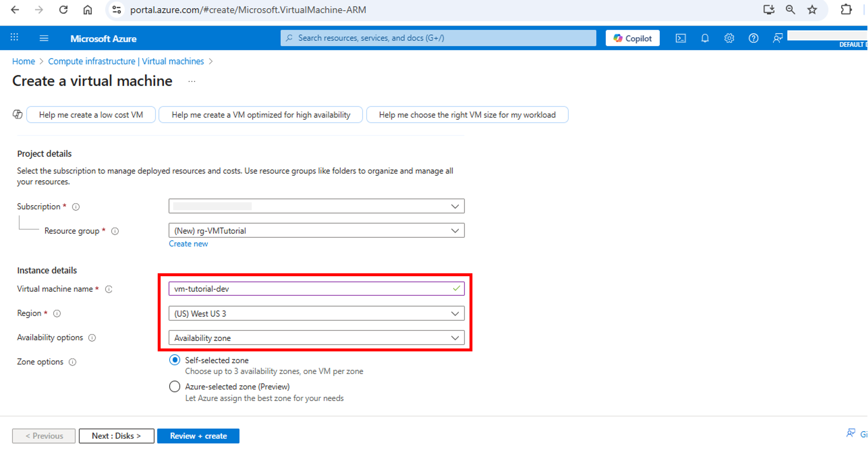Open Azure Cloud Shell terminal
The height and width of the screenshot is (454, 868).
pyautogui.click(x=681, y=38)
